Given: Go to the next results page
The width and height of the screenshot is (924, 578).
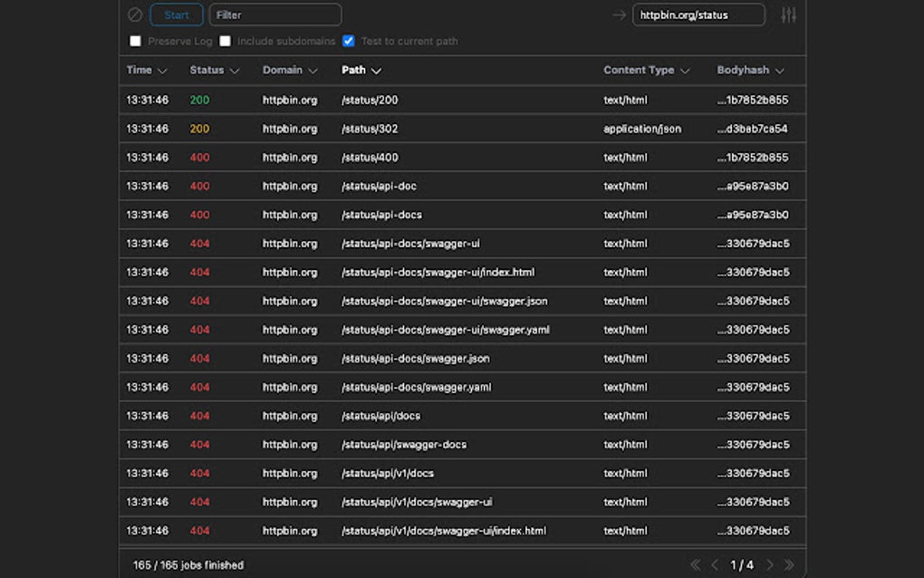Looking at the screenshot, I should point(770,564).
